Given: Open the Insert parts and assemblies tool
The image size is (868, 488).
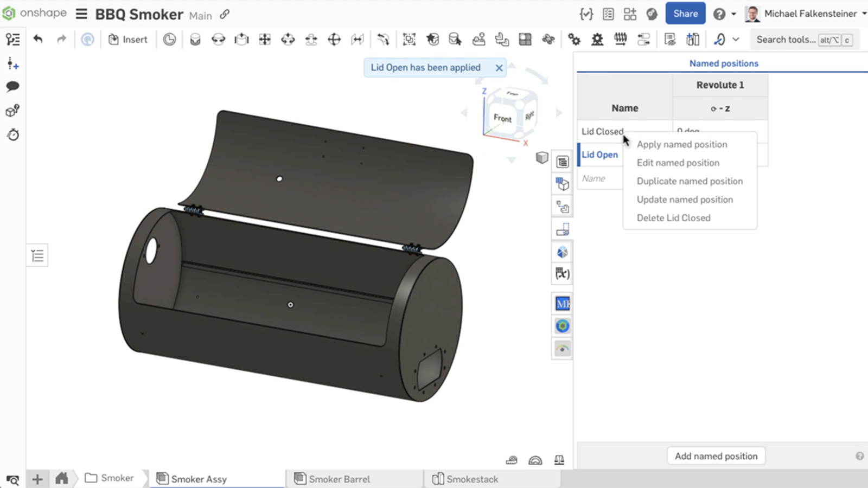Looking at the screenshot, I should click(x=128, y=39).
